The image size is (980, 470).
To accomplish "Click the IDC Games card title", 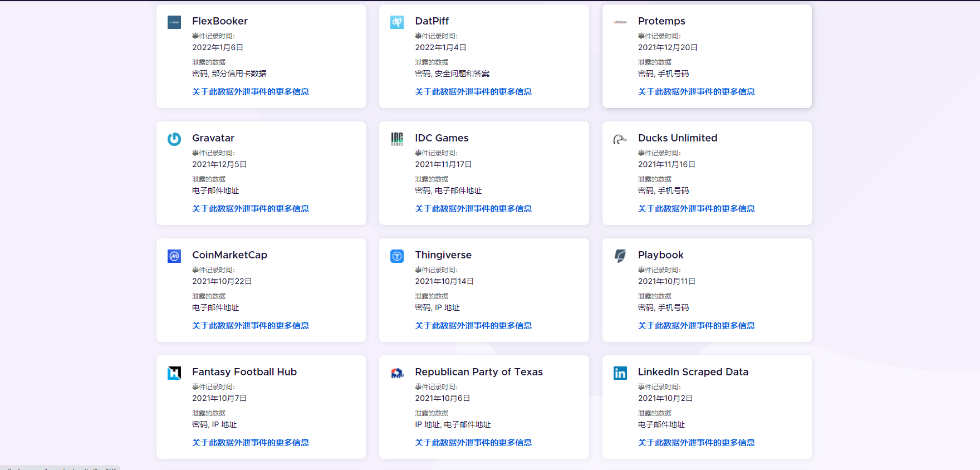I will [x=442, y=138].
